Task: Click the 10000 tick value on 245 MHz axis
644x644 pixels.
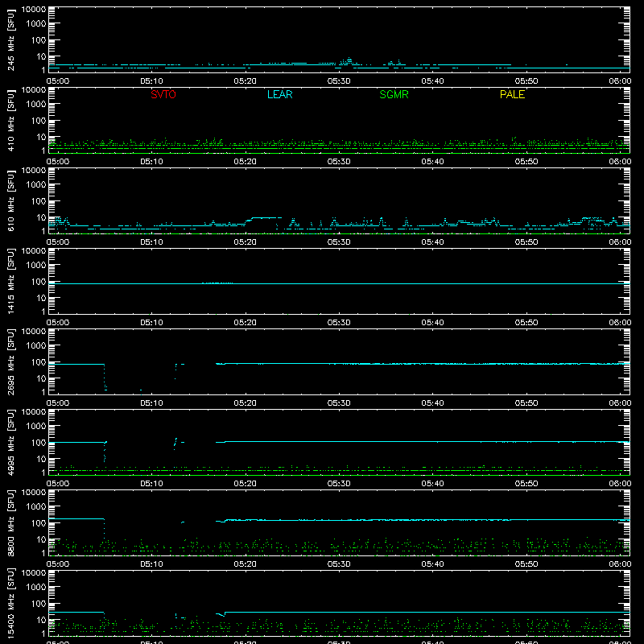Action: [34, 10]
